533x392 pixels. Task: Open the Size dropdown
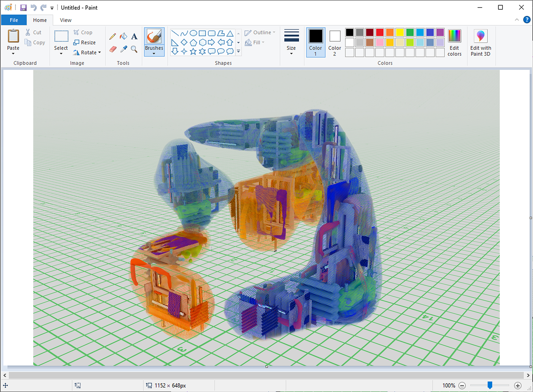click(291, 53)
